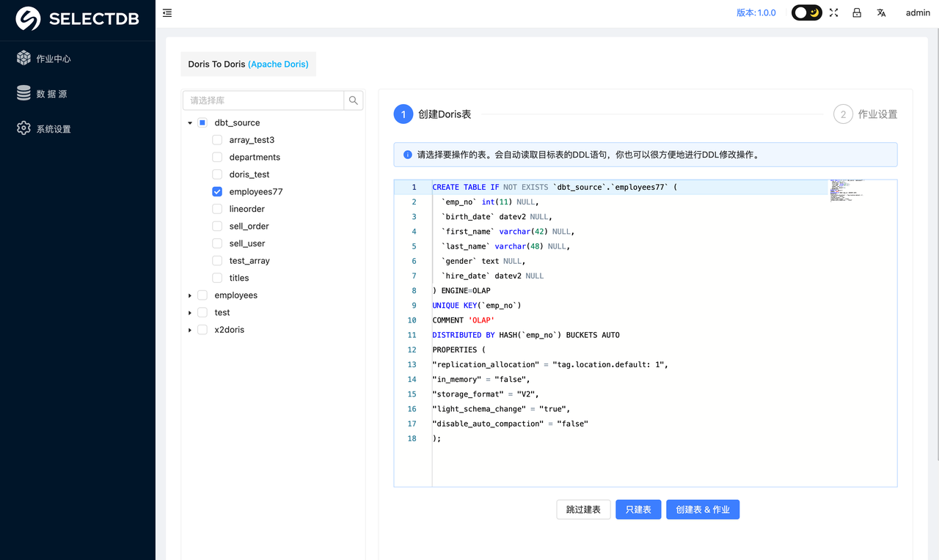Select the Doris To Doris tab
Screen dimensions: 939x560
pyautogui.click(x=248, y=64)
